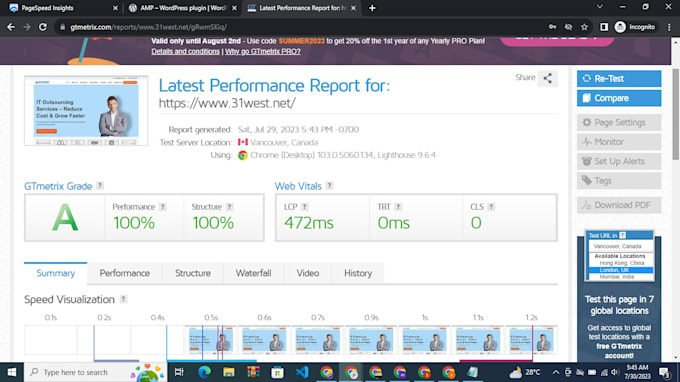Image resolution: width=680 pixels, height=382 pixels.
Task: Open help for Web Vitals
Action: click(x=330, y=186)
